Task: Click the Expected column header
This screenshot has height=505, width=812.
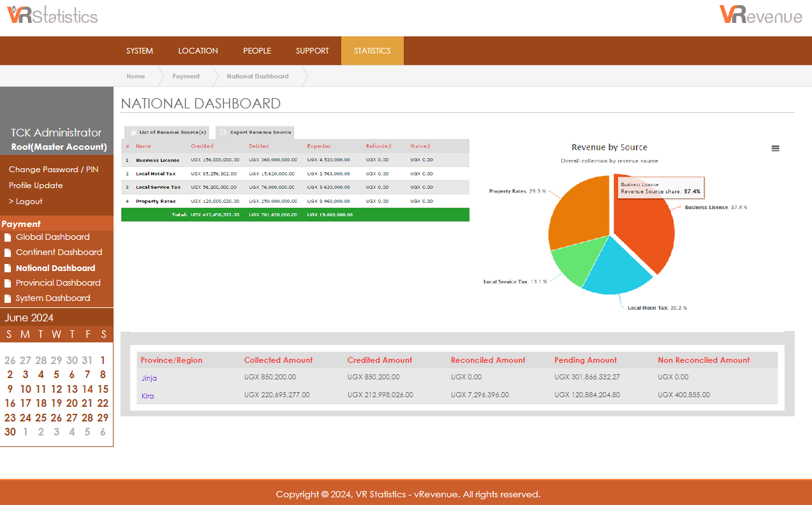Action: [319, 146]
